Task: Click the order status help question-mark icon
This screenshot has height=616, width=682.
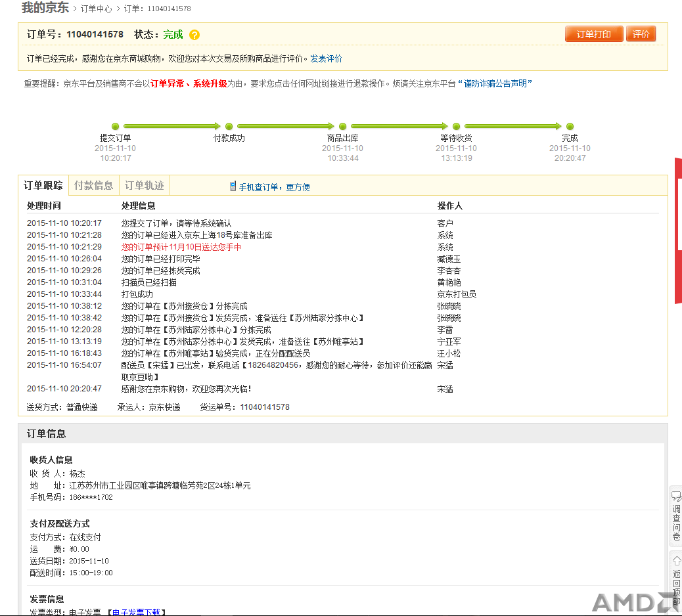Action: coord(194,35)
